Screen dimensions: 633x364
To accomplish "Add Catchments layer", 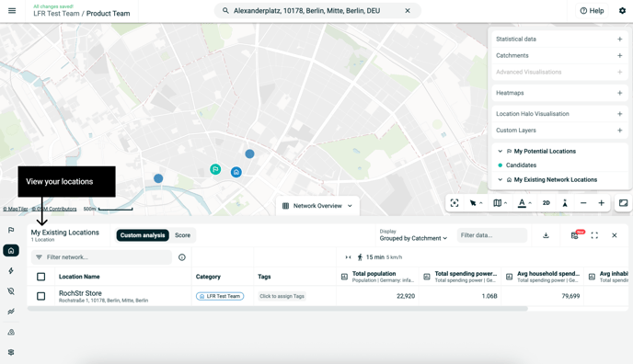I will (x=620, y=56).
